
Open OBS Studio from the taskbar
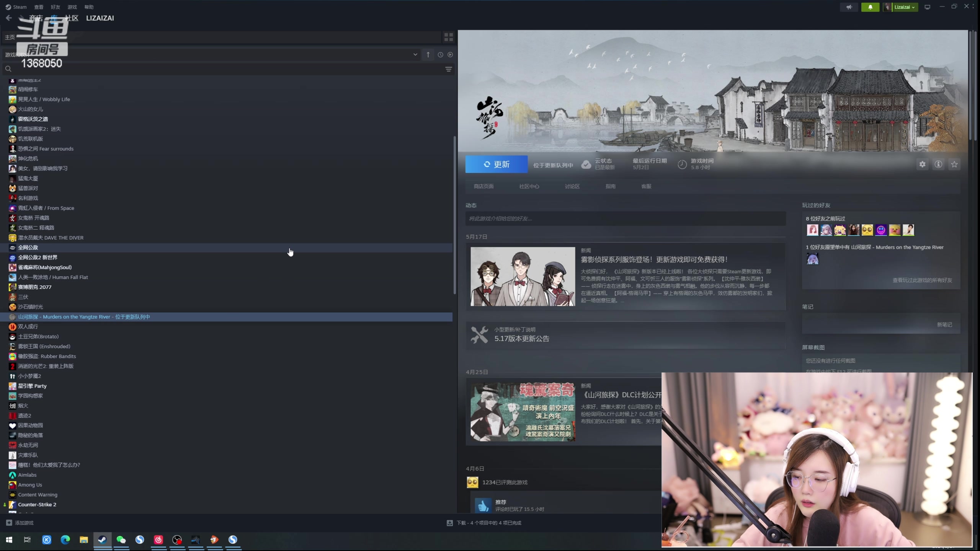(x=177, y=540)
